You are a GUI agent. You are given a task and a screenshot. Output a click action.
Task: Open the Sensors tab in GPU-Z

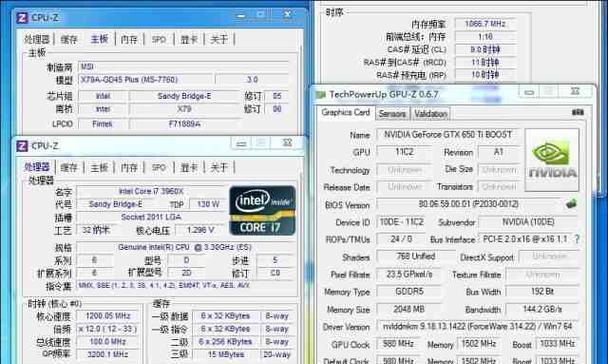tap(392, 114)
